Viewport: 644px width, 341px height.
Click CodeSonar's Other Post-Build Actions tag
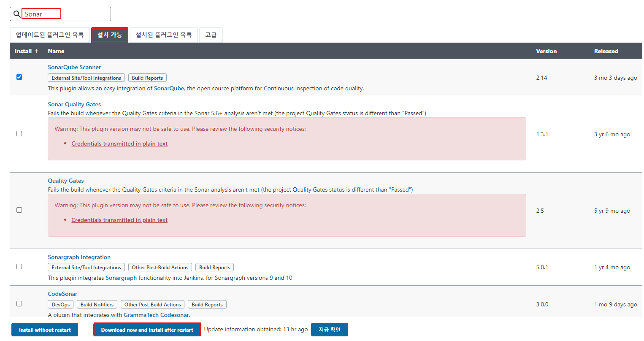coord(152,305)
